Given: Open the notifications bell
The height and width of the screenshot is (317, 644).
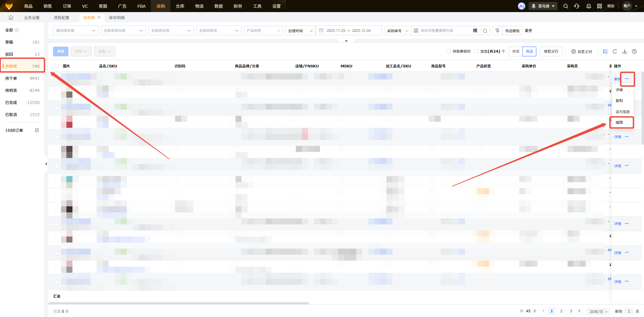Looking at the screenshot, I should click(589, 6).
